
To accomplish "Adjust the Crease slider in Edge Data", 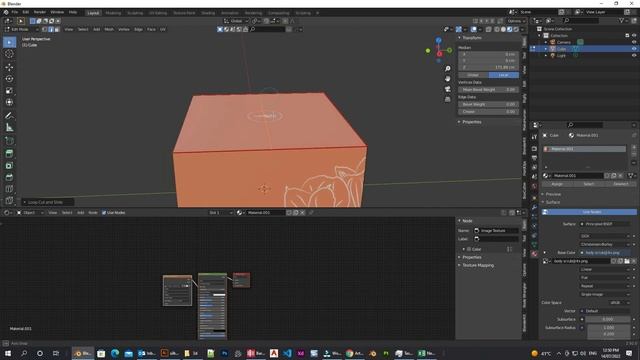I will (x=489, y=111).
